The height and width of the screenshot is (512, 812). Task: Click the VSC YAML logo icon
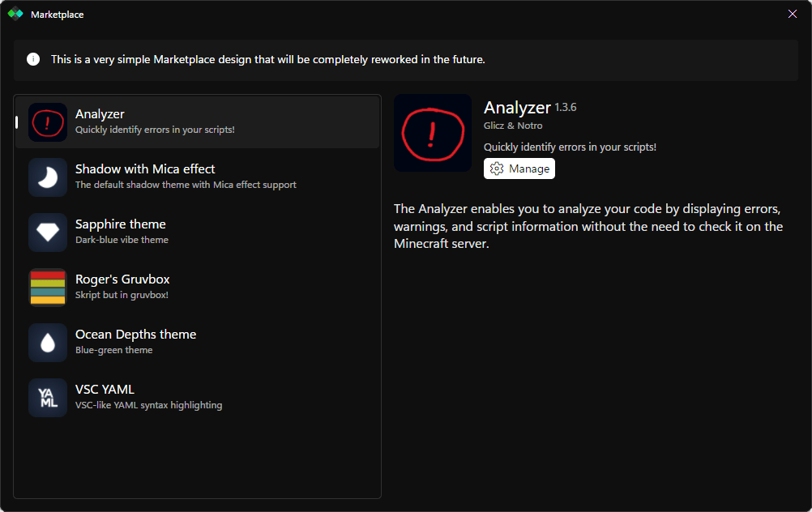(48, 398)
